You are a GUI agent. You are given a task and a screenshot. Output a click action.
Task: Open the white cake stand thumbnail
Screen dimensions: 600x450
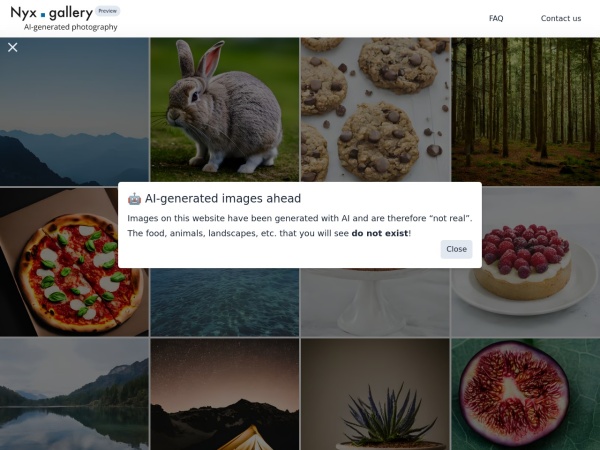pos(375,302)
